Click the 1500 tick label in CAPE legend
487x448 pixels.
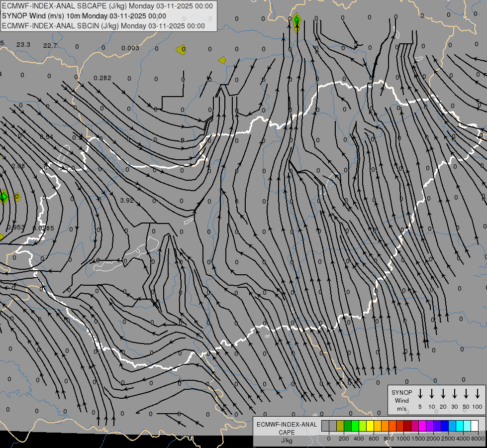[x=418, y=439]
